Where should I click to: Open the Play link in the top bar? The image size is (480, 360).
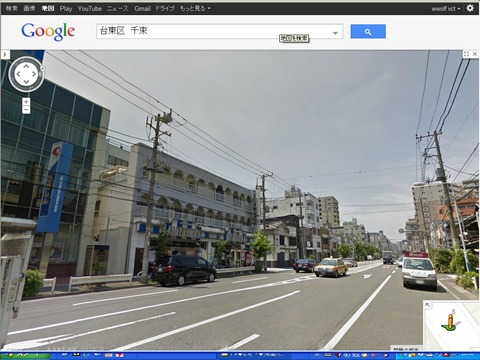(66, 9)
